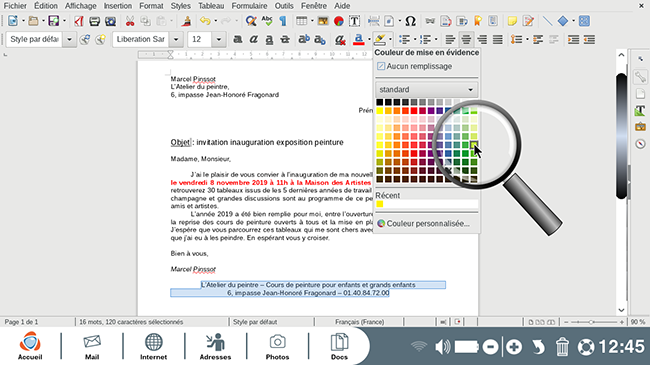
Task: Undo the last action
Action: pyautogui.click(x=205, y=21)
